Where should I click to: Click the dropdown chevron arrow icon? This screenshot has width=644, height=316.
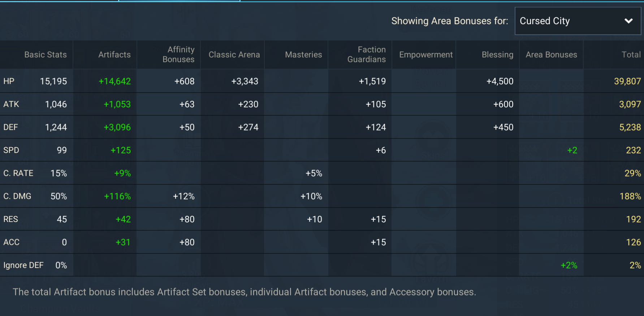pos(628,21)
